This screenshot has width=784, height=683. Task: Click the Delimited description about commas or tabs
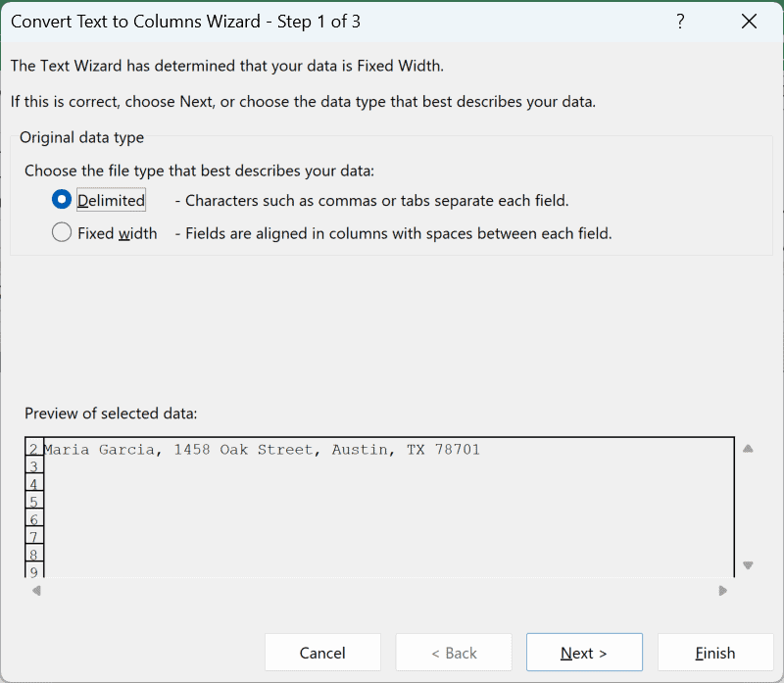(372, 201)
